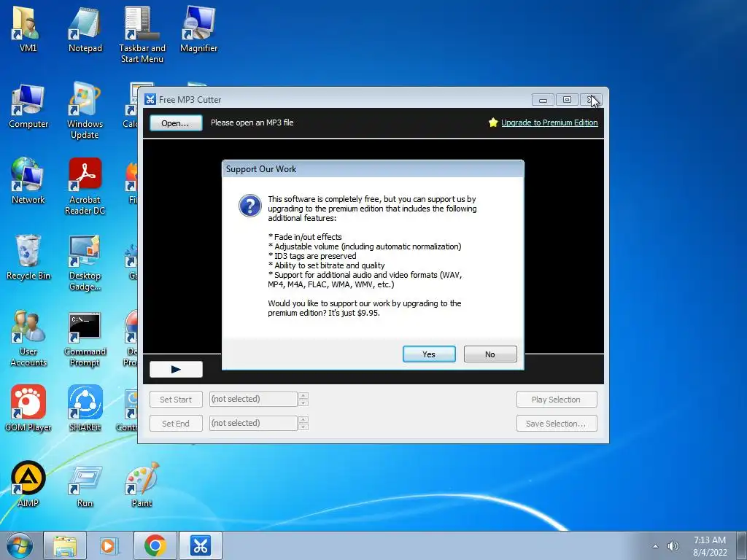Image resolution: width=747 pixels, height=560 pixels.
Task: Click the start time spinner arrows
Action: coord(303,399)
